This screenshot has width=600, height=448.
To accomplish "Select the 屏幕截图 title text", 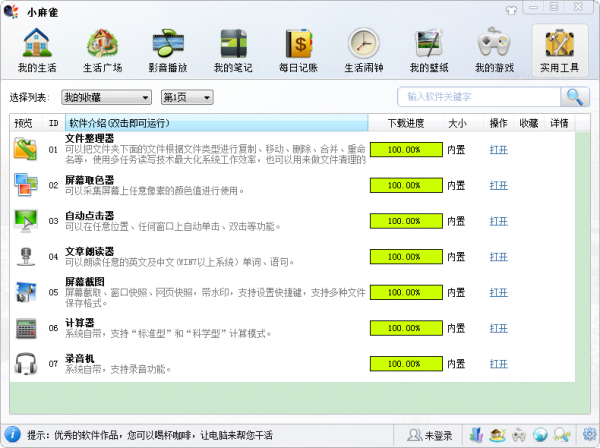I will 85,282.
